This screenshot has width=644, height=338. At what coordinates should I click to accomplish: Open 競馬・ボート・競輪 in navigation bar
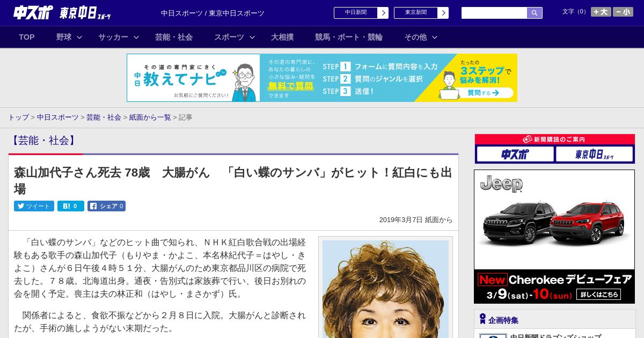349,37
